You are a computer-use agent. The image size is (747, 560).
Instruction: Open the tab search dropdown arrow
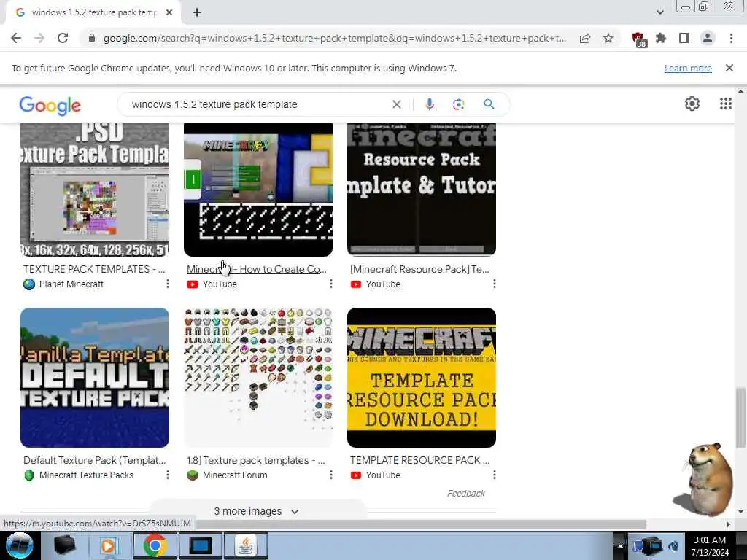[659, 12]
